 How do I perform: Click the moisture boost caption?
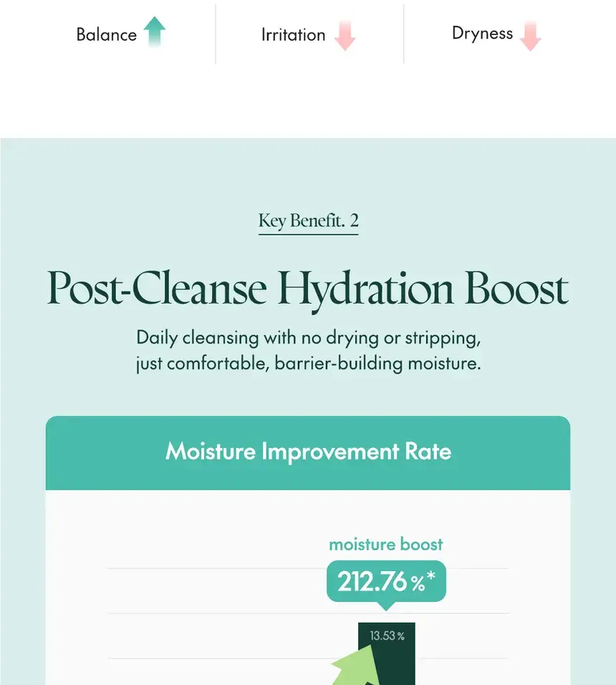click(x=386, y=545)
